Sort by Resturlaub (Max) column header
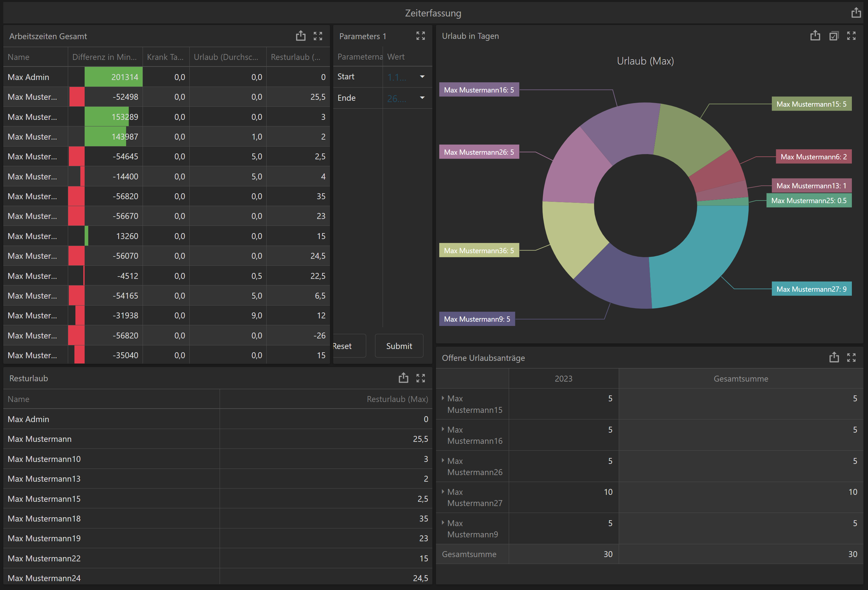 326,399
